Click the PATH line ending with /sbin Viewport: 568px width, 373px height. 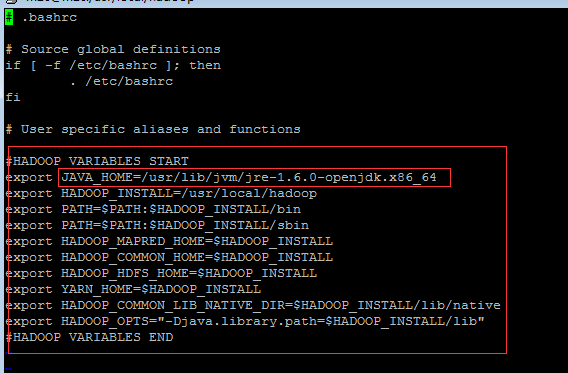[157, 225]
